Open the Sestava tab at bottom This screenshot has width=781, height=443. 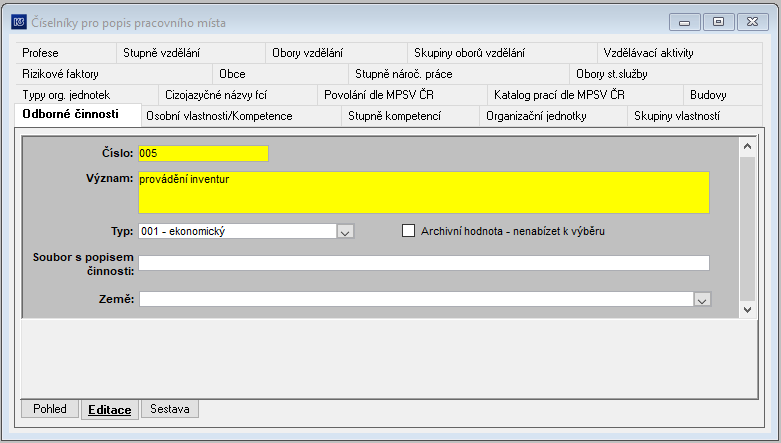pyautogui.click(x=170, y=409)
